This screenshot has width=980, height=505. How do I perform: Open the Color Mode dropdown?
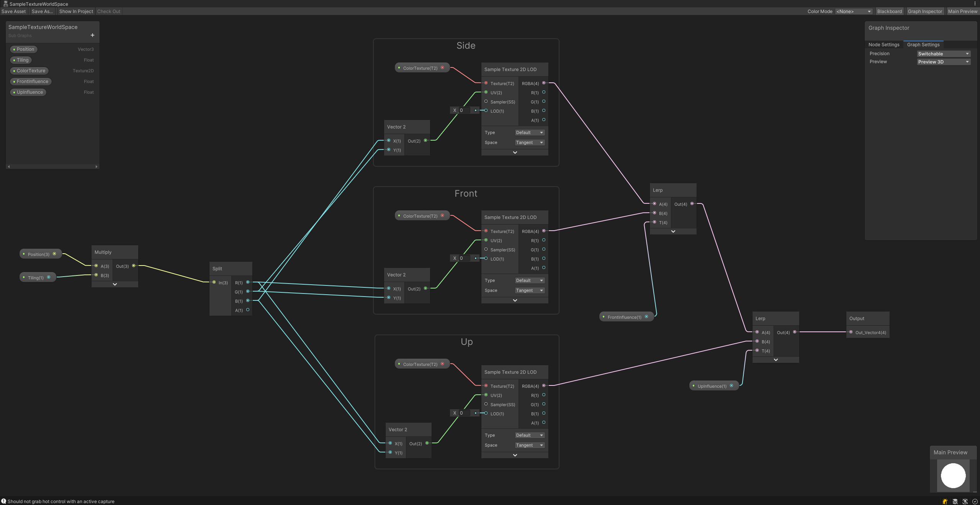coord(853,11)
